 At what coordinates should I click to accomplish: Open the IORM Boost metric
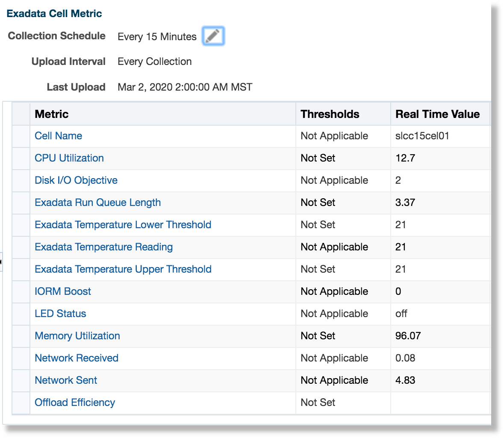[62, 291]
